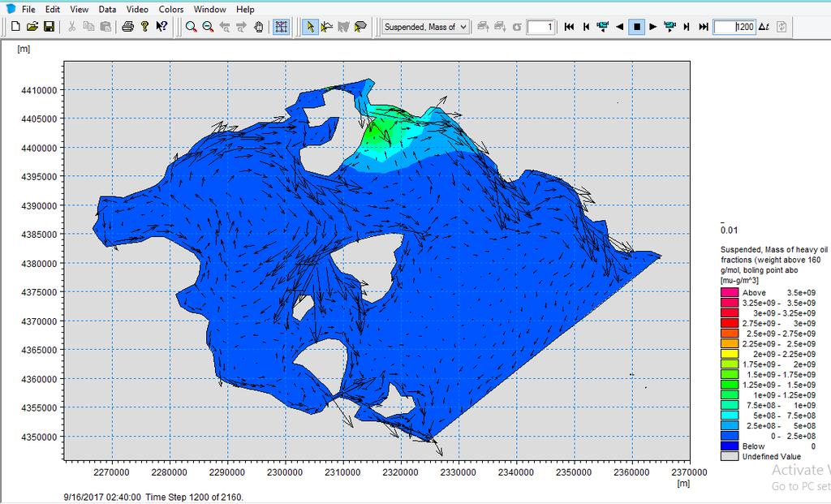
Task: Select the arrow pointer tool
Action: click(x=310, y=27)
